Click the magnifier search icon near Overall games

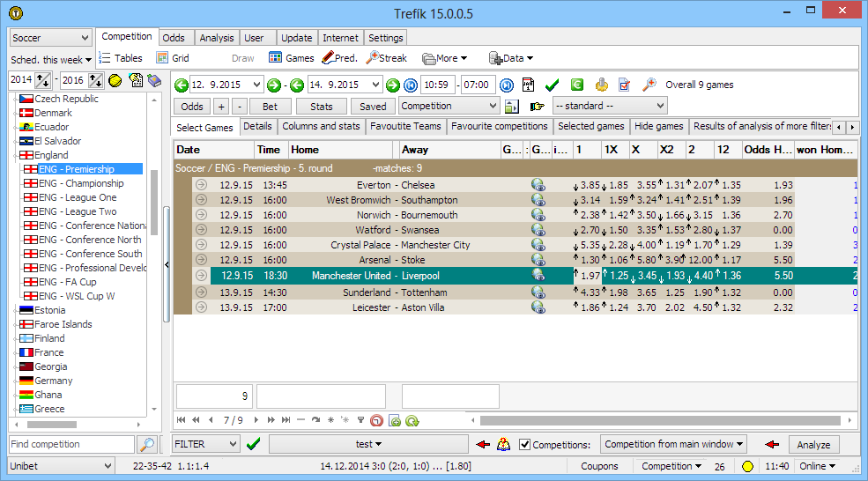click(x=649, y=85)
